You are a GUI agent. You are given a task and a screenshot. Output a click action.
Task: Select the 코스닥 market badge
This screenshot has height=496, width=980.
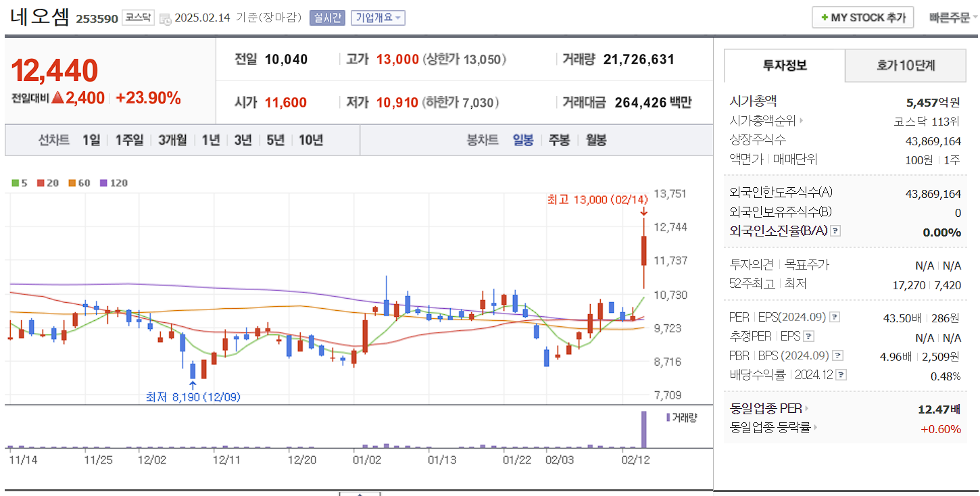point(137,18)
